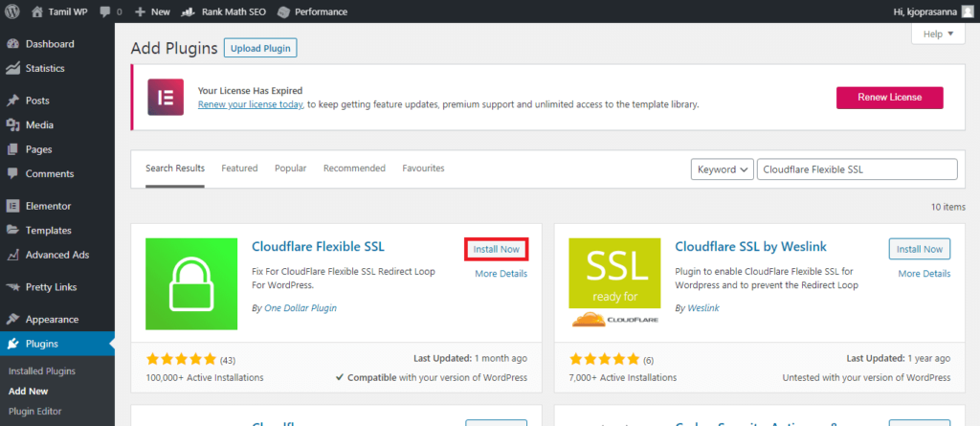Open Add New submenu item
This screenshot has height=426, width=980.
tap(28, 391)
